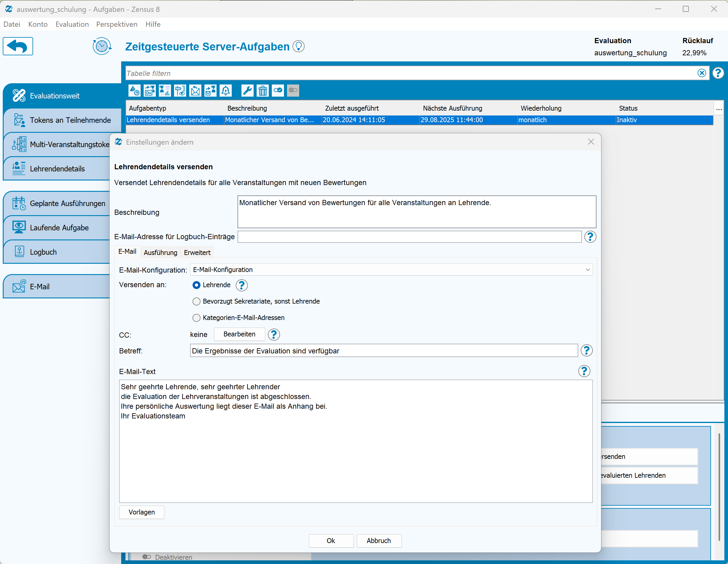Switch to the Ausführung tab
This screenshot has height=564, width=728.
(x=160, y=253)
